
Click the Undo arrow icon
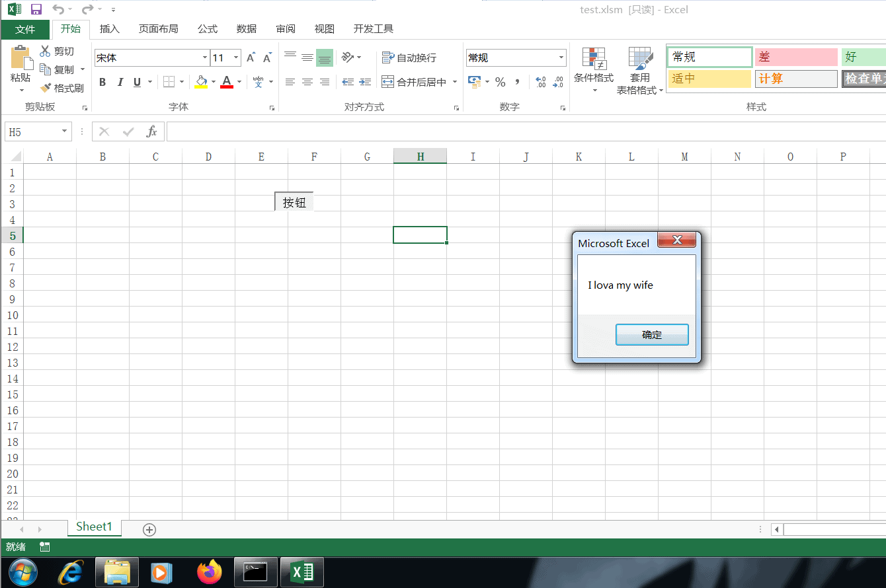tap(59, 9)
